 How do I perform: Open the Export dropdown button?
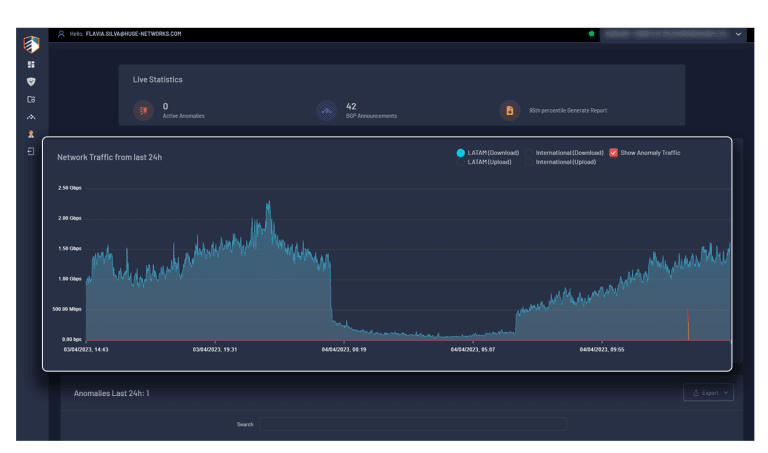(x=709, y=393)
